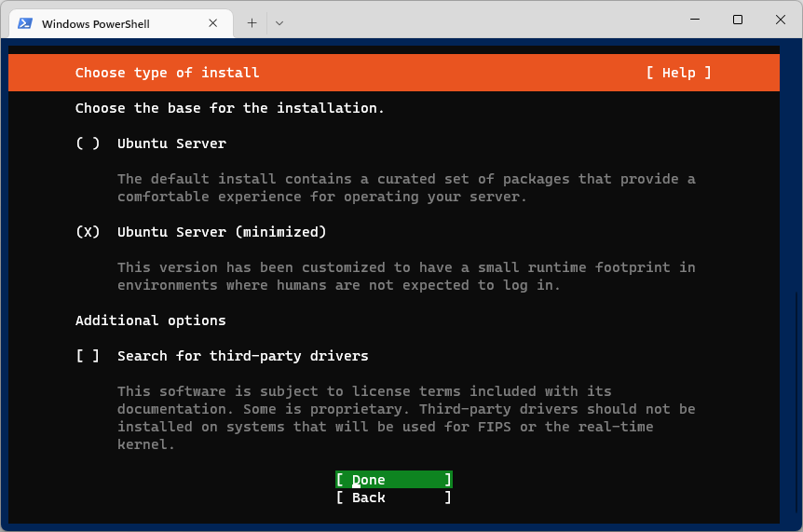Click the 'Ubuntu Server (minimized)' label text
The width and height of the screenshot is (803, 532).
coord(222,232)
